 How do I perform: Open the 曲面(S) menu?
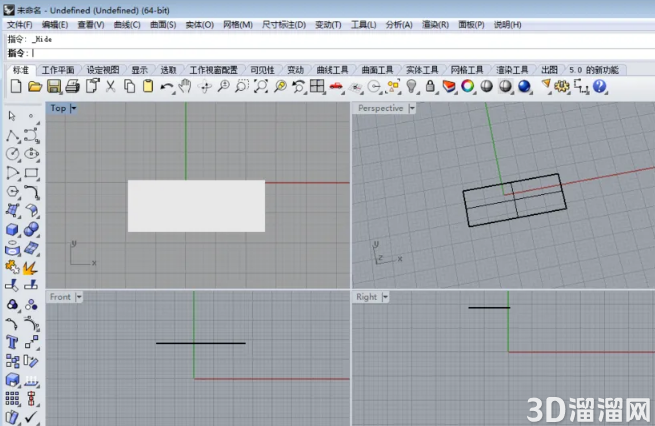pos(163,25)
